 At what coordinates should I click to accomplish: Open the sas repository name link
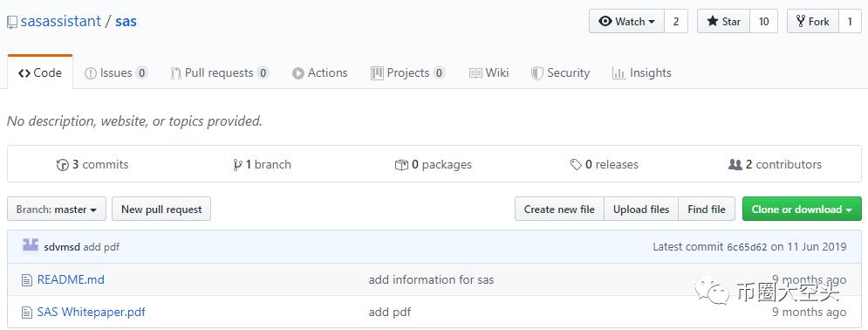point(126,22)
